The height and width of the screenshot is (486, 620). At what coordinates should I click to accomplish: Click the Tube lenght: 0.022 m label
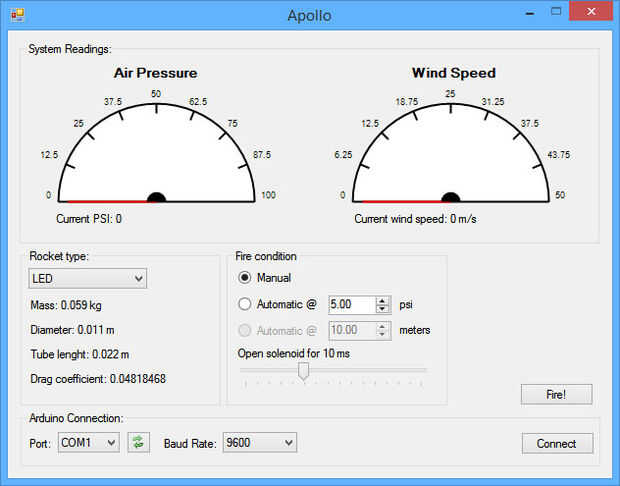80,354
